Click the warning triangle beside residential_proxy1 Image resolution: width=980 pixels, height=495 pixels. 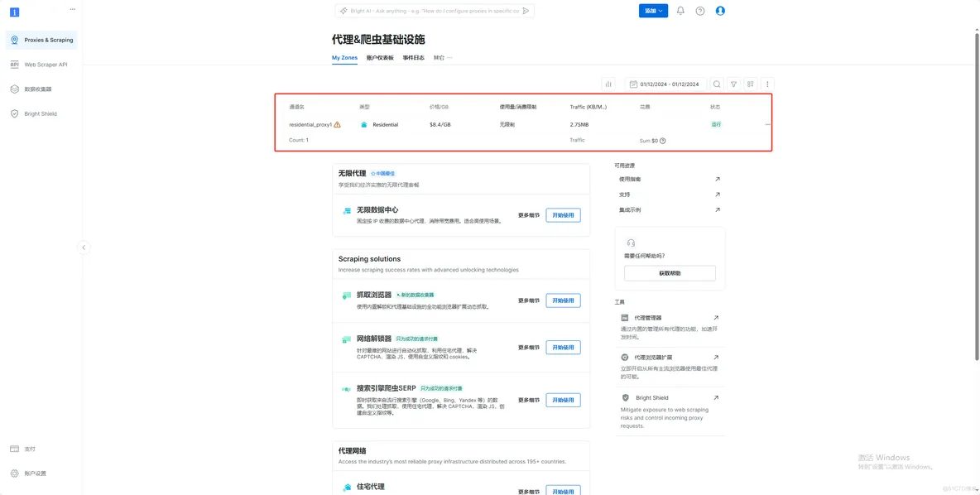click(338, 124)
